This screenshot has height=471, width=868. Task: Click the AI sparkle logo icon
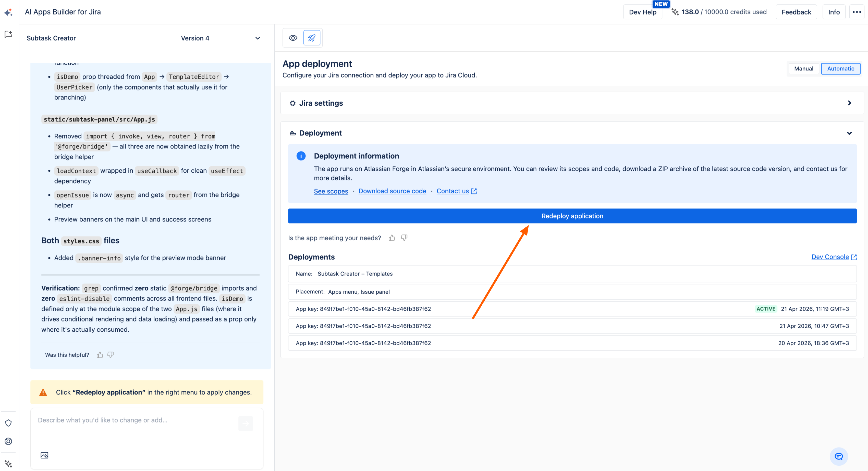coord(8,13)
